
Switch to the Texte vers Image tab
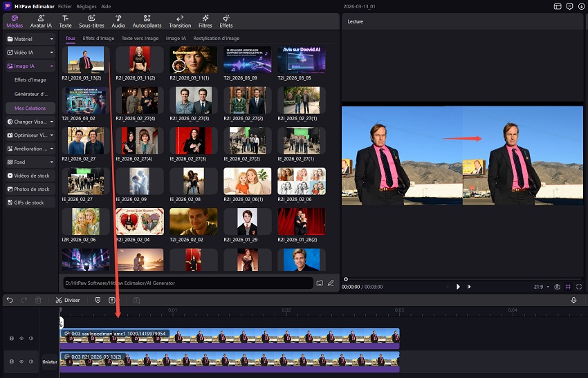tap(140, 38)
